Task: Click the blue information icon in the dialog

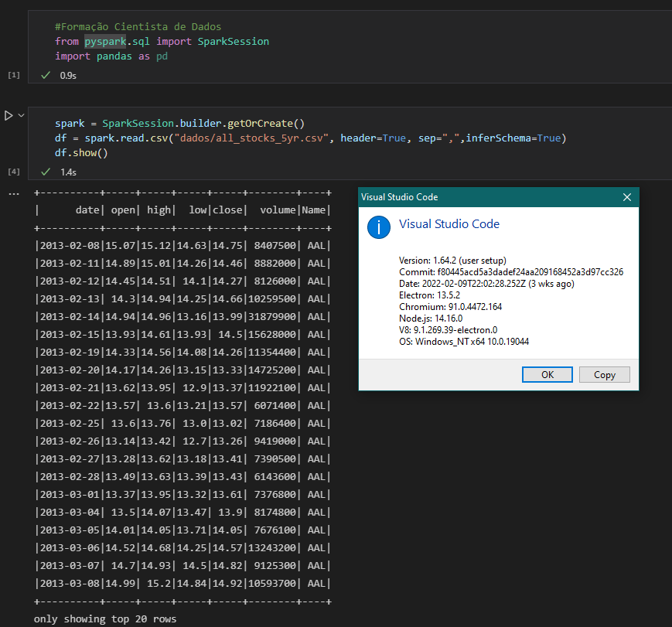Action: [x=378, y=227]
